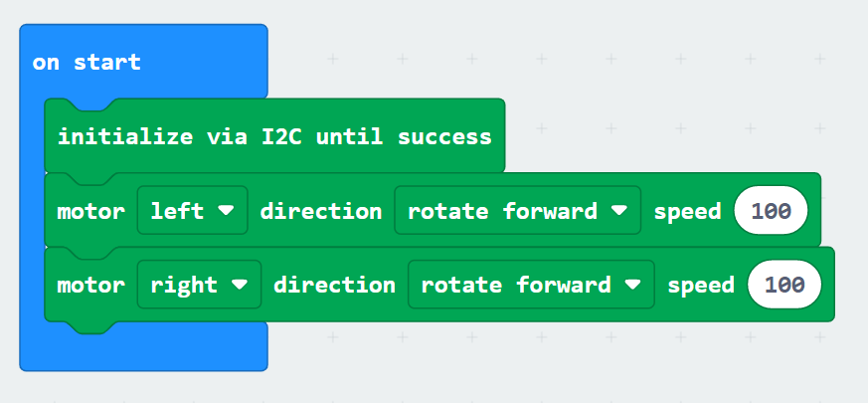Select the 'on start' block header

[87, 63]
